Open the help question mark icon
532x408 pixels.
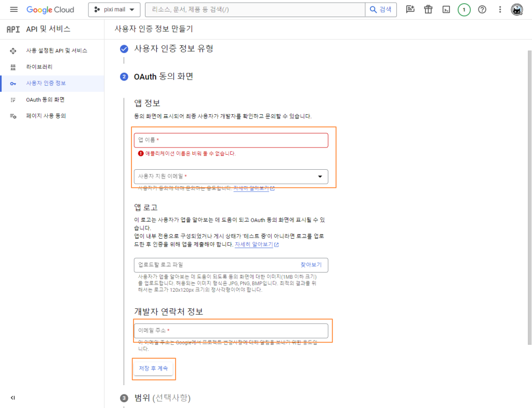click(482, 10)
